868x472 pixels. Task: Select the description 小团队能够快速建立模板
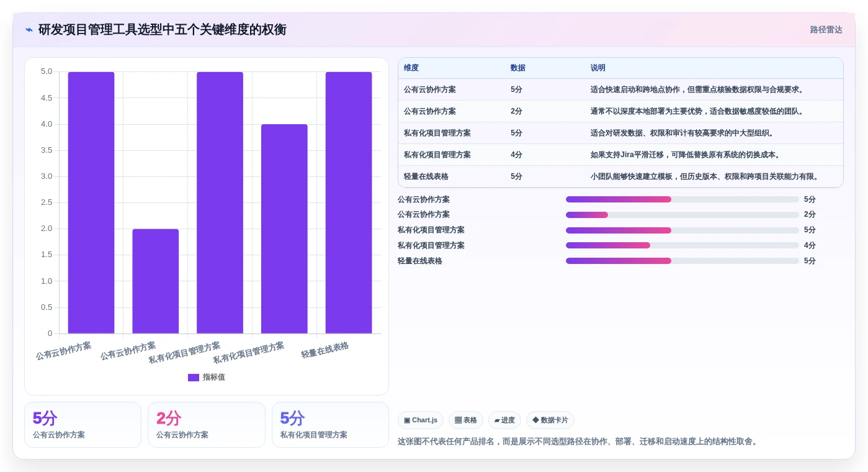706,176
